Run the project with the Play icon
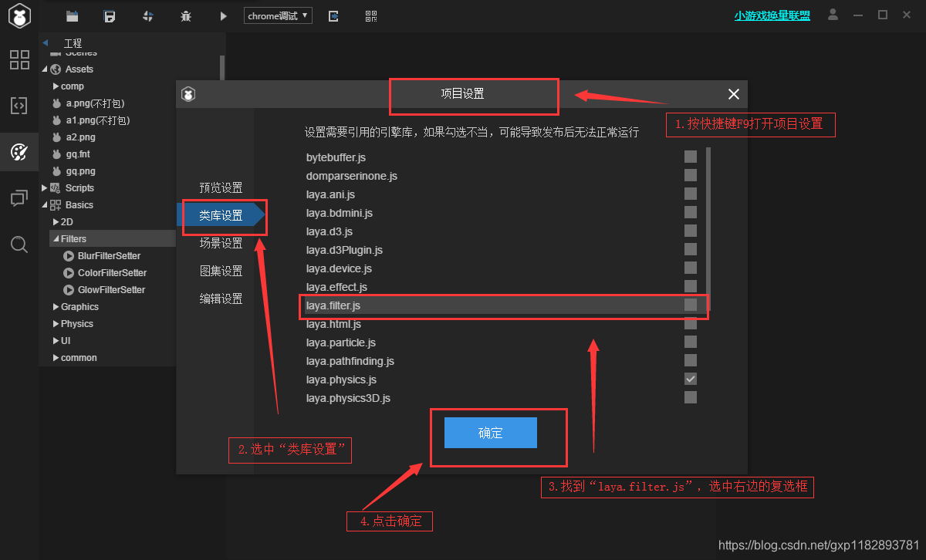 [223, 15]
